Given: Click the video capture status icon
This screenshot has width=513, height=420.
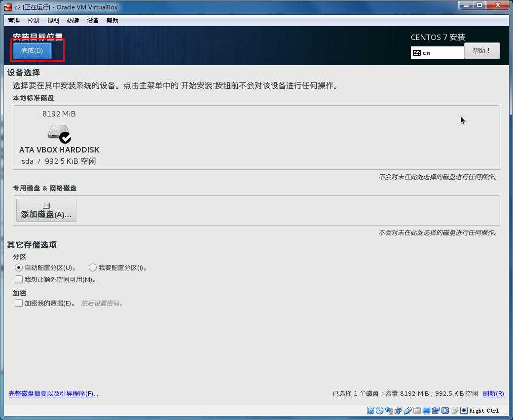Looking at the screenshot, I should tap(436, 410).
